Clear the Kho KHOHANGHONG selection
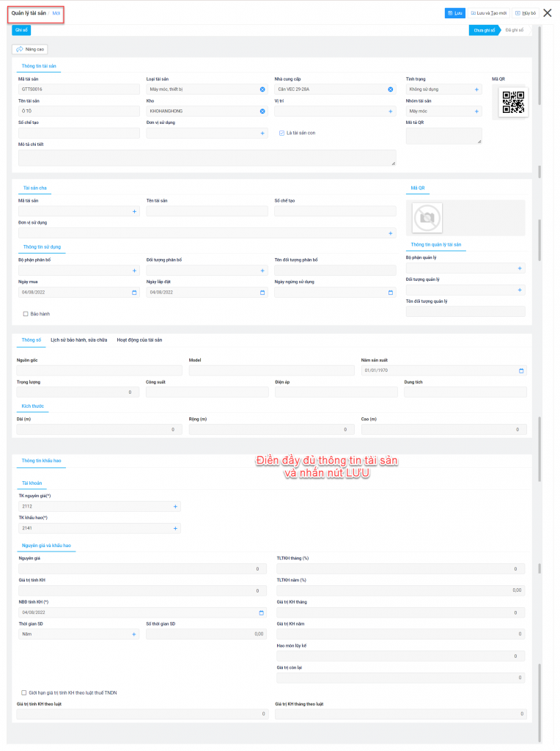560x751 pixels. point(262,111)
